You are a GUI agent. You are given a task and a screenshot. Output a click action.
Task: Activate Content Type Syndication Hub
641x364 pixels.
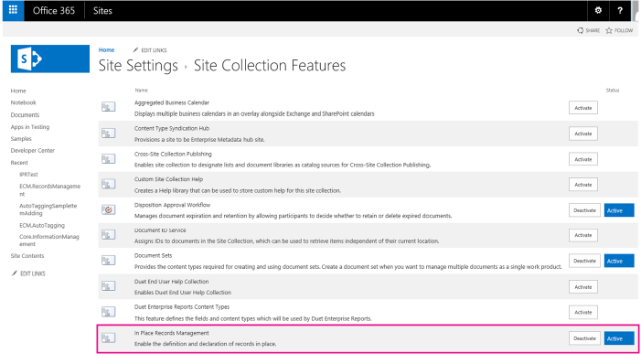coord(583,134)
